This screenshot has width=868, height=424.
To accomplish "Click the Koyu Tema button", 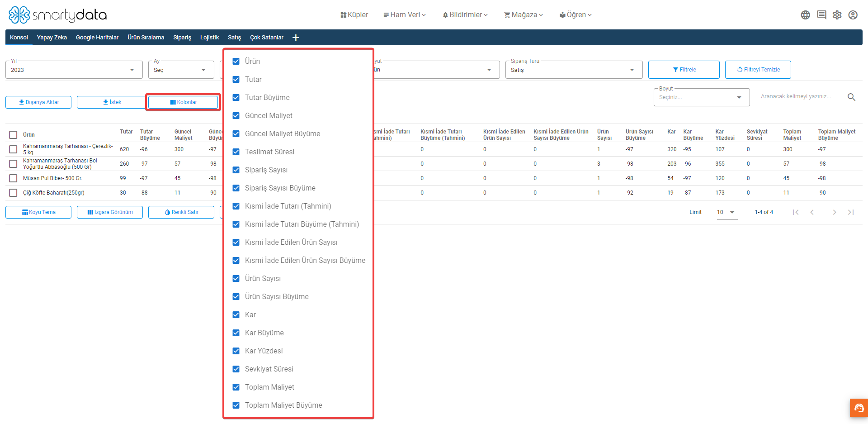I will 38,212.
